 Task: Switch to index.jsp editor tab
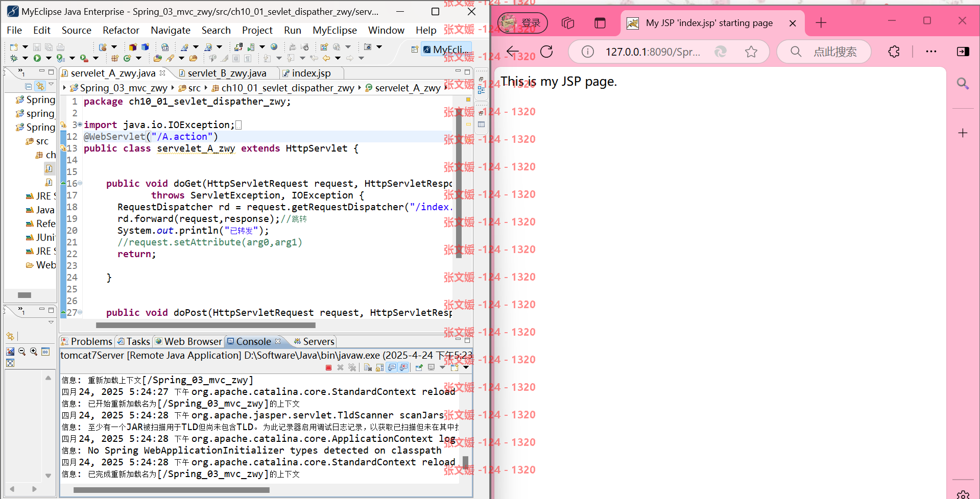tap(311, 73)
